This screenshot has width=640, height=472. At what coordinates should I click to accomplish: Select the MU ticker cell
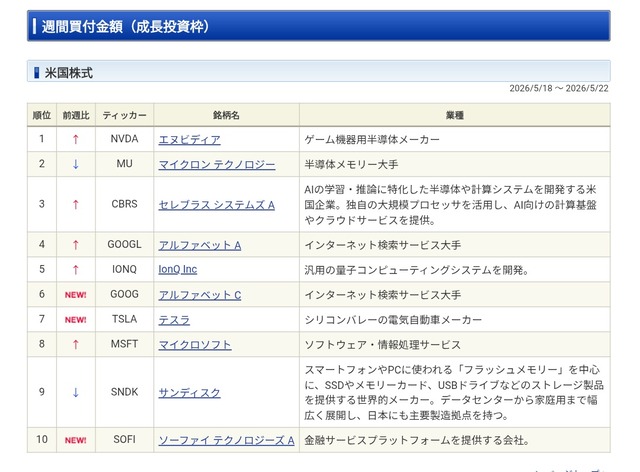click(x=124, y=164)
